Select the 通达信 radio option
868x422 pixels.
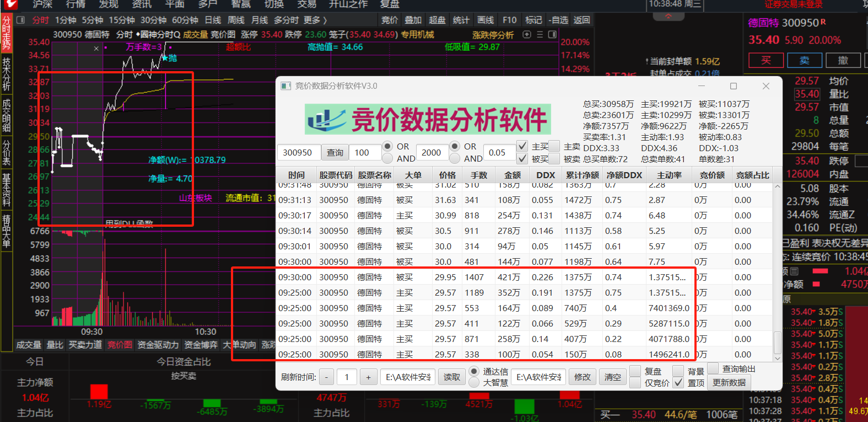pos(474,371)
